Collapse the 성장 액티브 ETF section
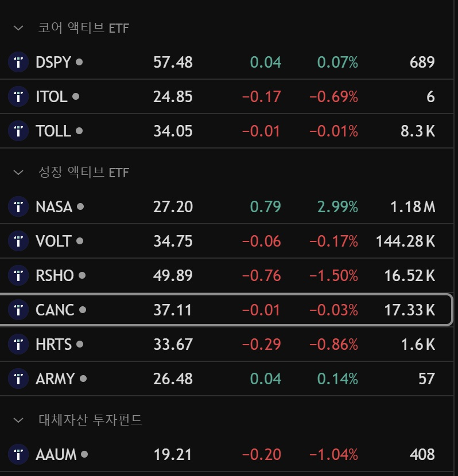This screenshot has width=458, height=476. 18,173
